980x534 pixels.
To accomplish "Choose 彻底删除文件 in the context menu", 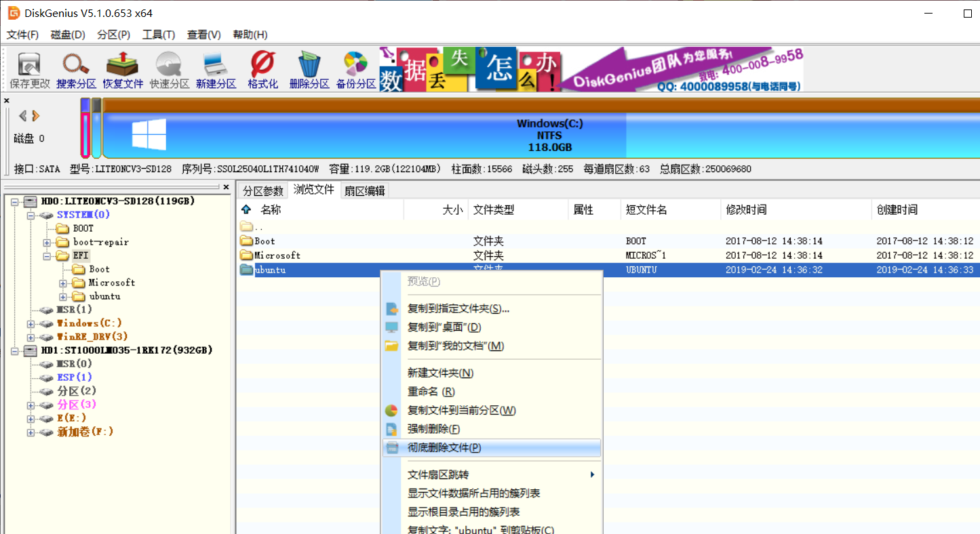I will tap(444, 448).
